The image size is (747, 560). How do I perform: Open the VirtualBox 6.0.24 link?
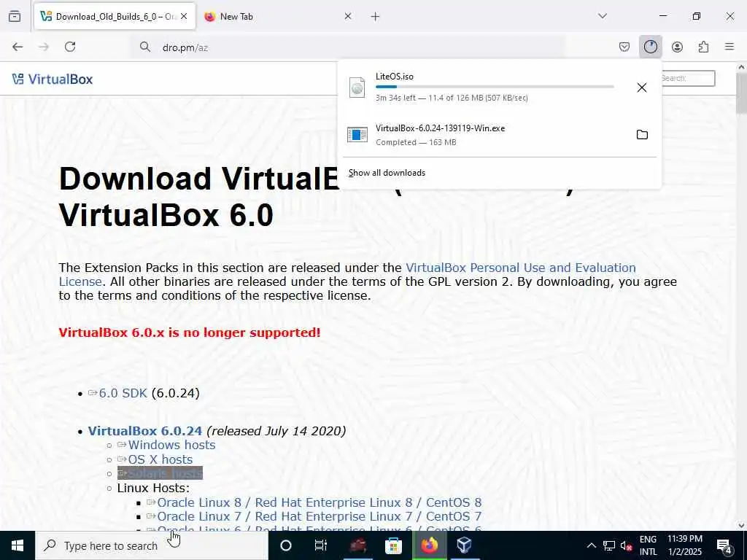[145, 431]
